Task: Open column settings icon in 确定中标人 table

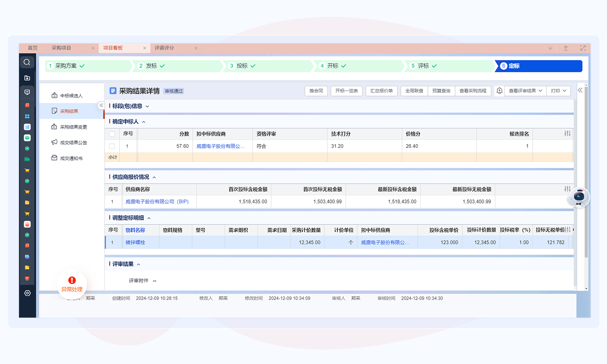Action: pyautogui.click(x=567, y=134)
